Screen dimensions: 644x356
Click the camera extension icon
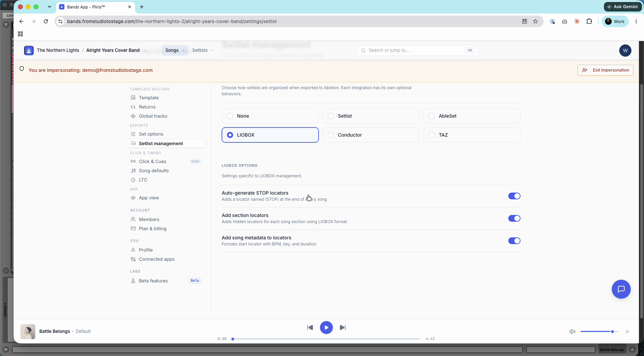(565, 21)
